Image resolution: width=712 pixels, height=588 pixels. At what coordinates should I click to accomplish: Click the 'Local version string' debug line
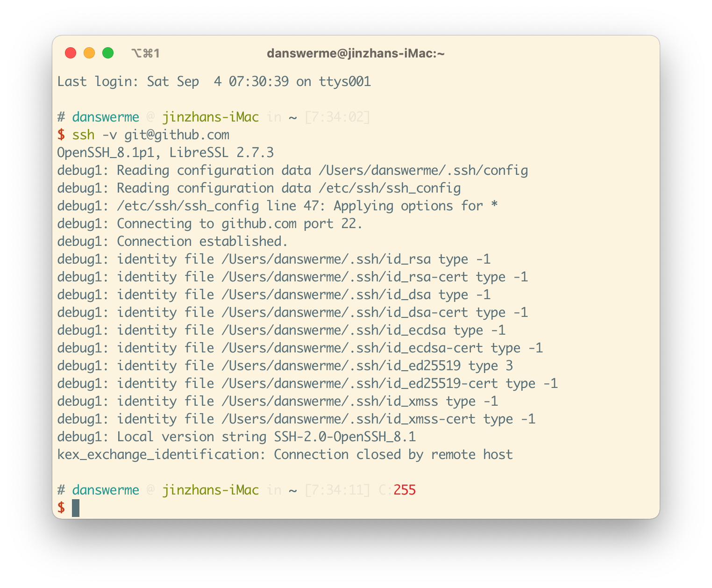236,437
